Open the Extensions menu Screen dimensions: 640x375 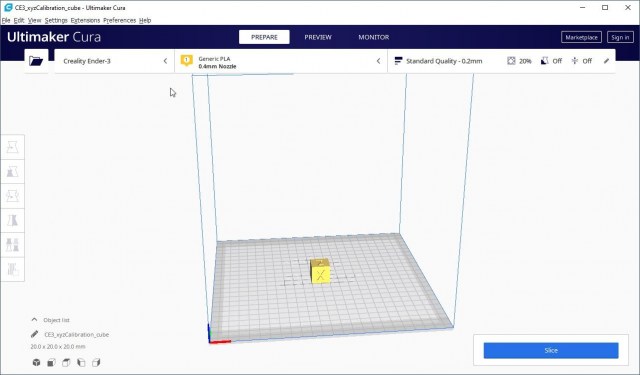pyautogui.click(x=85, y=20)
